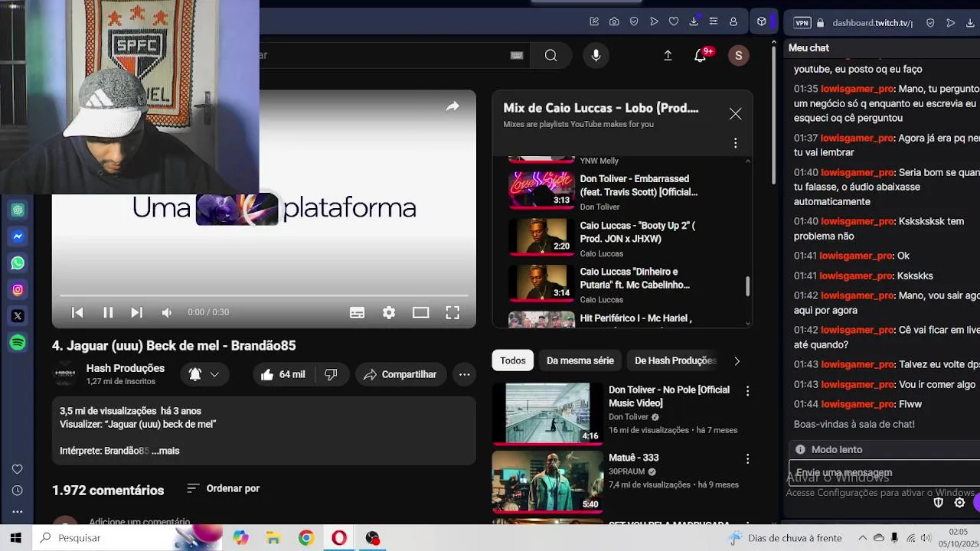Open Messenger in the Opera sidebar

18,236
